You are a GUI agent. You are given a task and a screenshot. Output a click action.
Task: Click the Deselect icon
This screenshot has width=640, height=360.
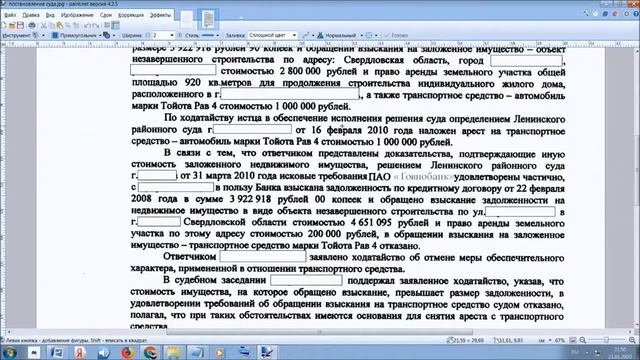(76, 25)
